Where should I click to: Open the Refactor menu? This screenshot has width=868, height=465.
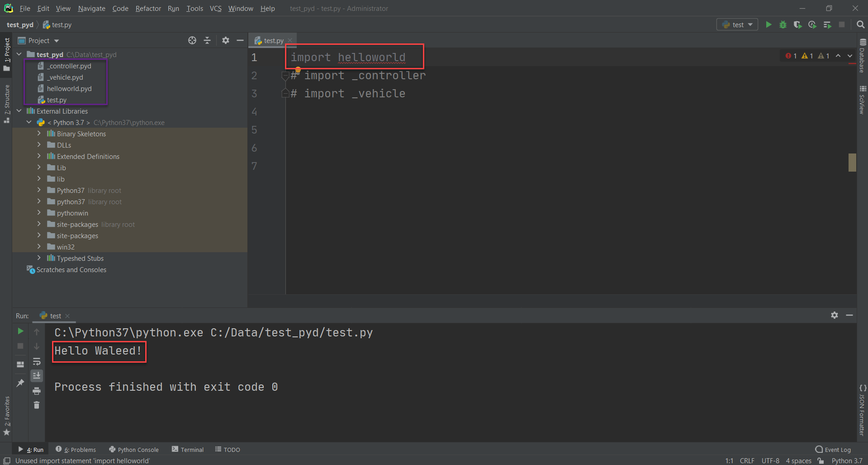click(148, 8)
